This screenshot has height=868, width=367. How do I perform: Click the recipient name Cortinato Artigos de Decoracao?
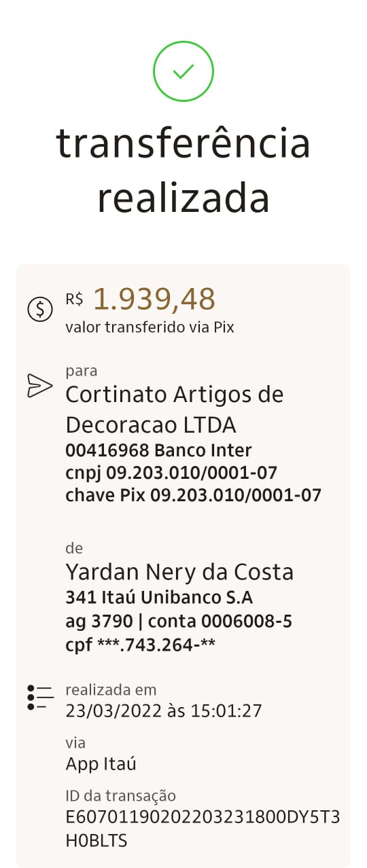point(175,410)
